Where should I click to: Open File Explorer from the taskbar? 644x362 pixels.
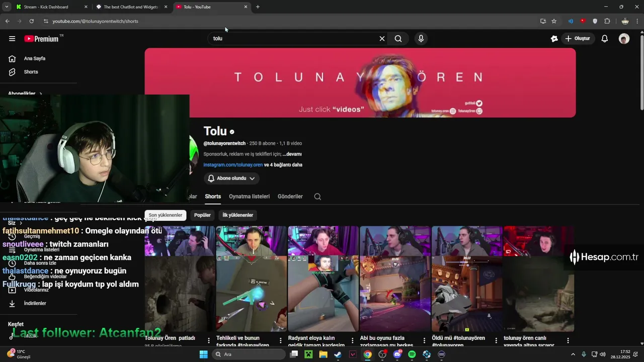(x=323, y=354)
